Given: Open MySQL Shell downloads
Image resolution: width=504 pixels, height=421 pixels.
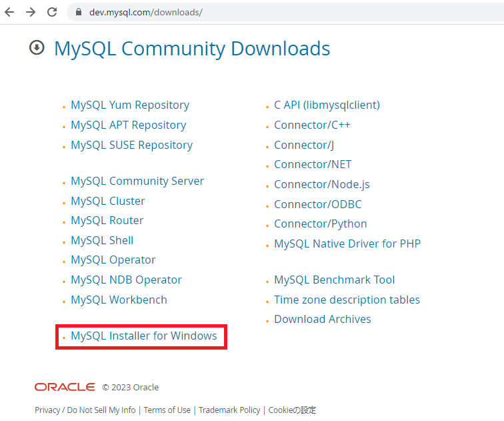Looking at the screenshot, I should pos(102,241).
